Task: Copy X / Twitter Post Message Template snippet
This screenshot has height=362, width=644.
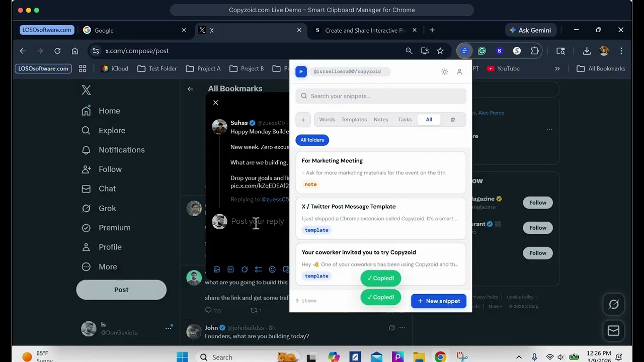Action: [x=381, y=218]
